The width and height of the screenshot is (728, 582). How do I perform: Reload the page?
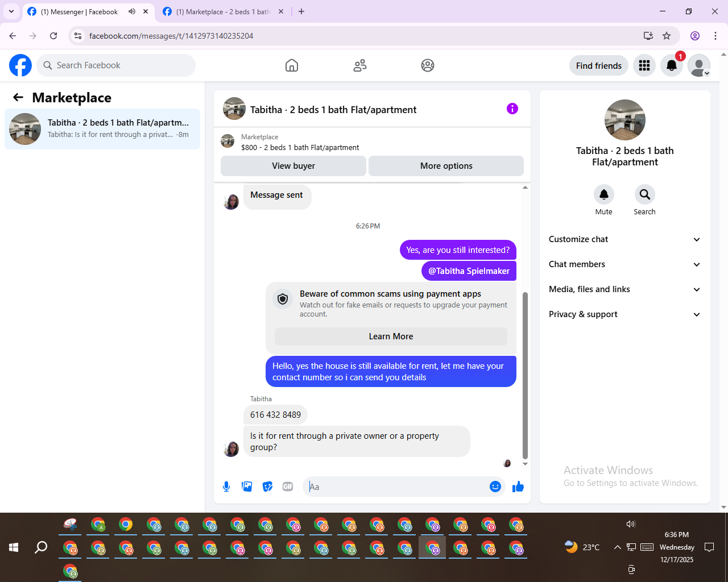pos(53,36)
